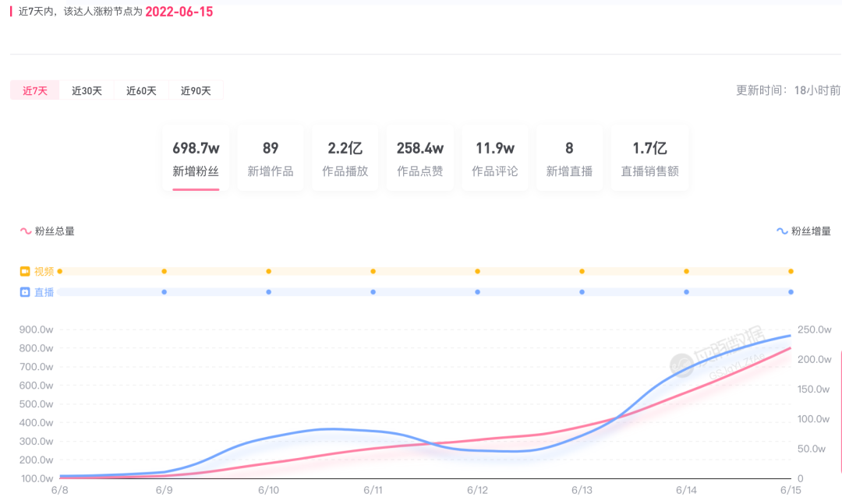Click the 视频 marker dot at 6/13
This screenshot has height=504, width=842.
point(582,272)
